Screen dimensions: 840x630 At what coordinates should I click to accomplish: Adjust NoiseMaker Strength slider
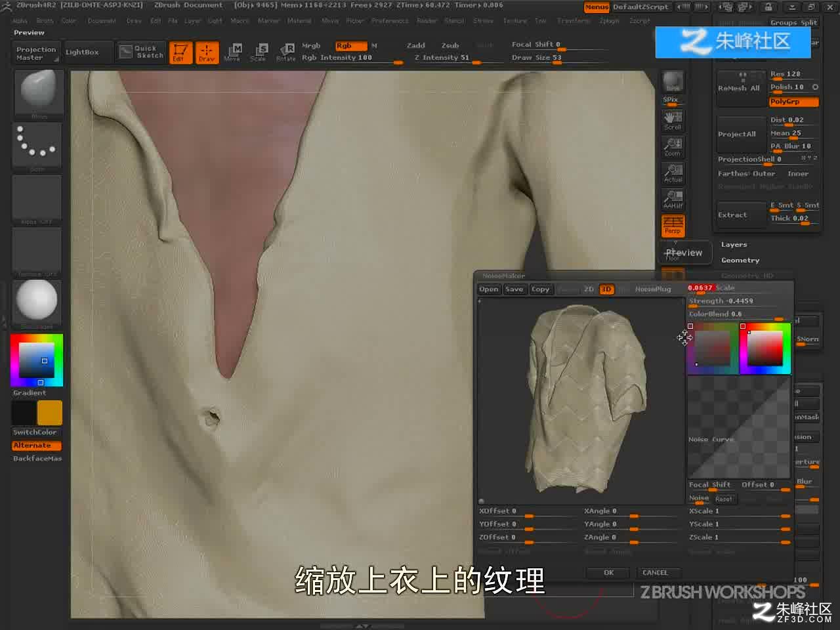pos(739,302)
